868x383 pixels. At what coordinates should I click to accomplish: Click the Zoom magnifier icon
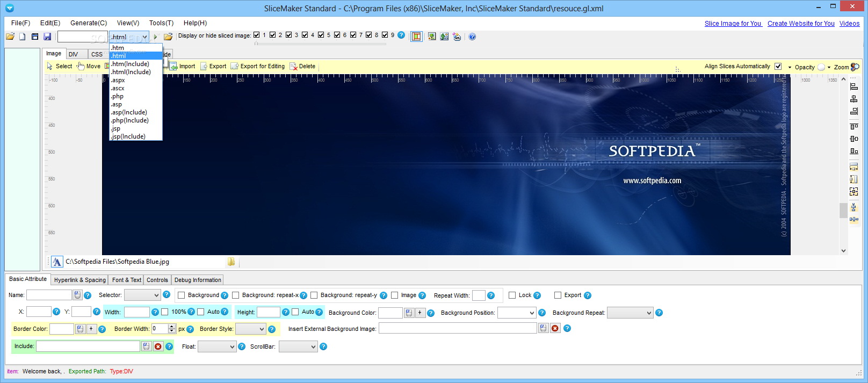point(855,67)
